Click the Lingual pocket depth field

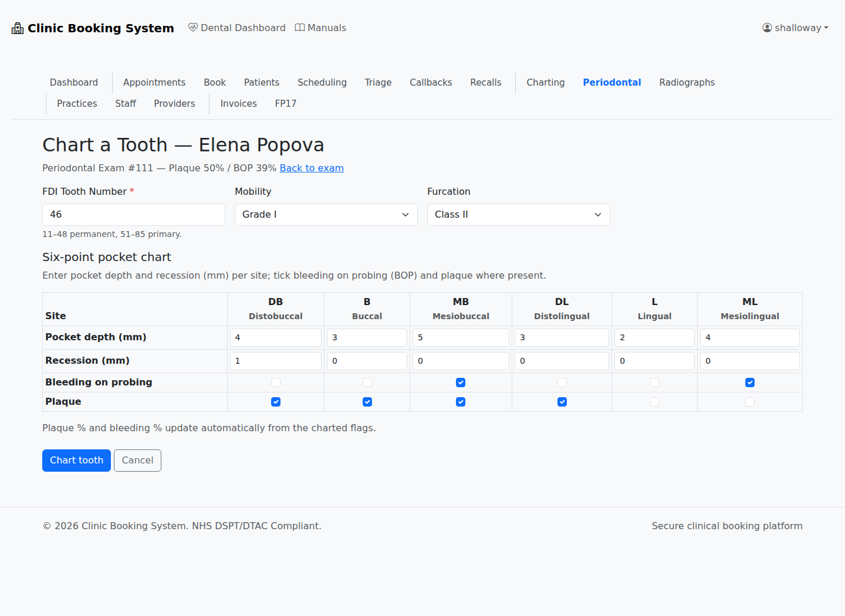[x=655, y=337]
